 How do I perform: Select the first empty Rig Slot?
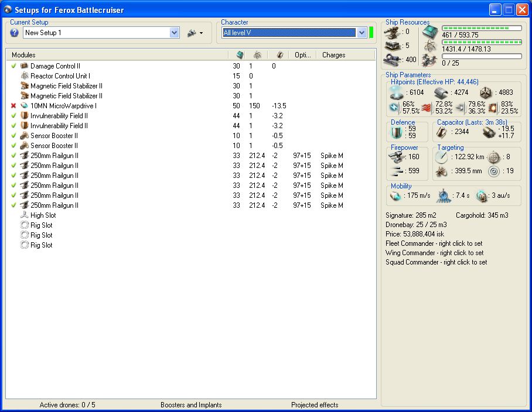tap(190, 225)
